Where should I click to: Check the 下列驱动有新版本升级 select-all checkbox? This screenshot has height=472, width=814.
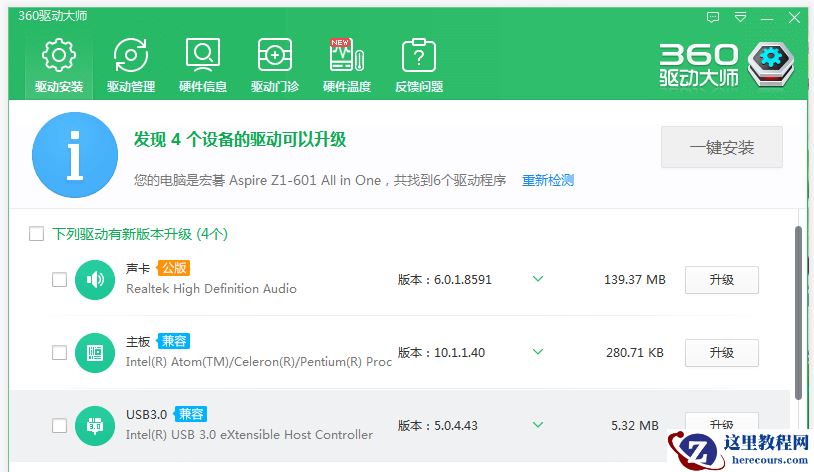pyautogui.click(x=36, y=234)
